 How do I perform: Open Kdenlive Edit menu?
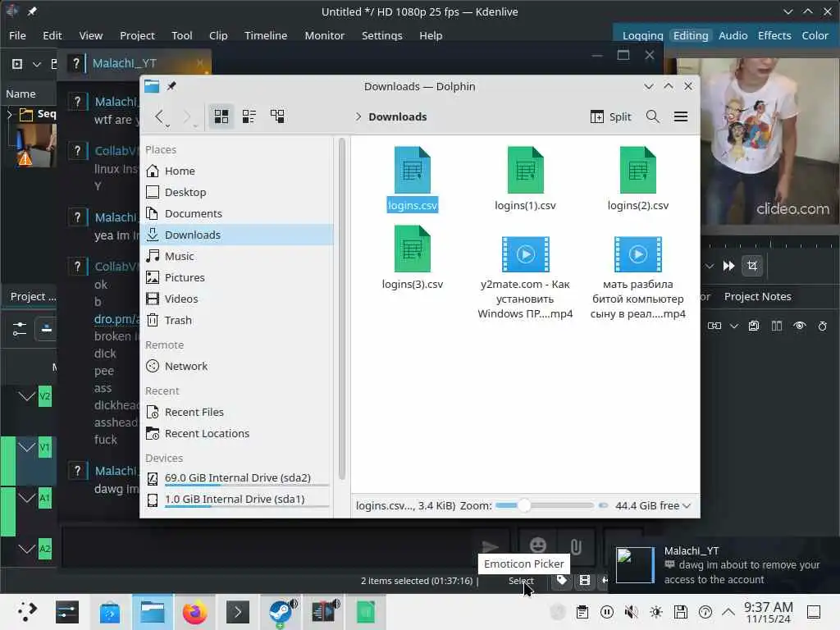coord(52,35)
